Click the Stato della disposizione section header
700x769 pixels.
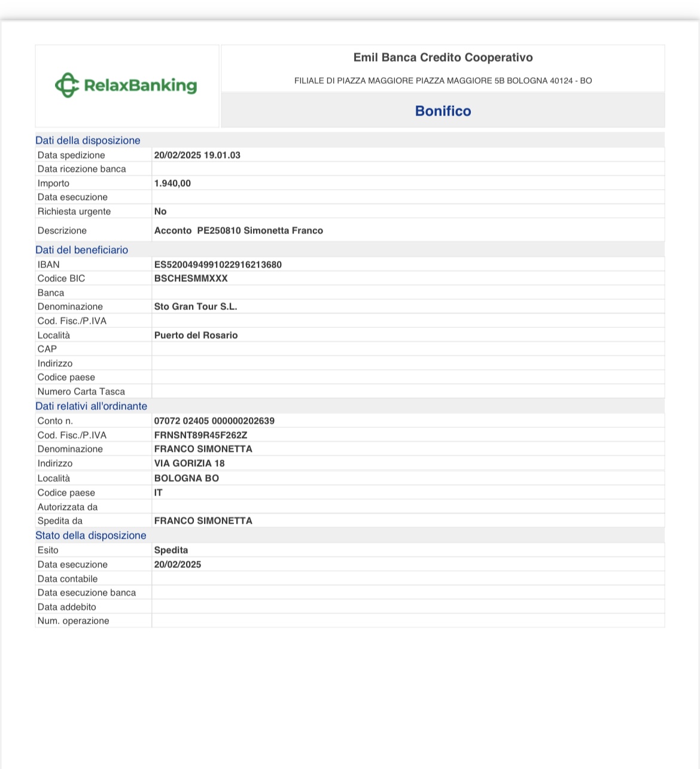pyautogui.click(x=91, y=536)
